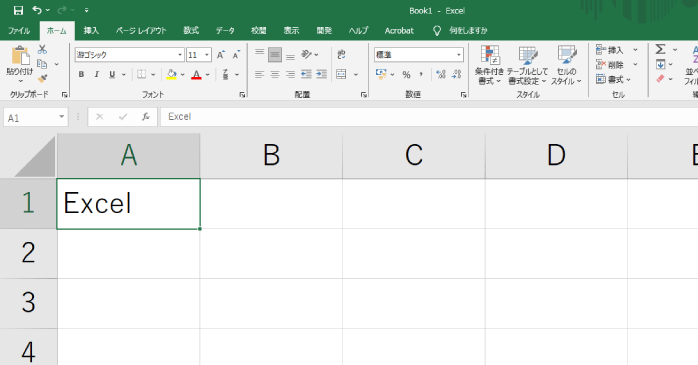
Task: Click the Name Box showing A1
Action: click(36, 118)
